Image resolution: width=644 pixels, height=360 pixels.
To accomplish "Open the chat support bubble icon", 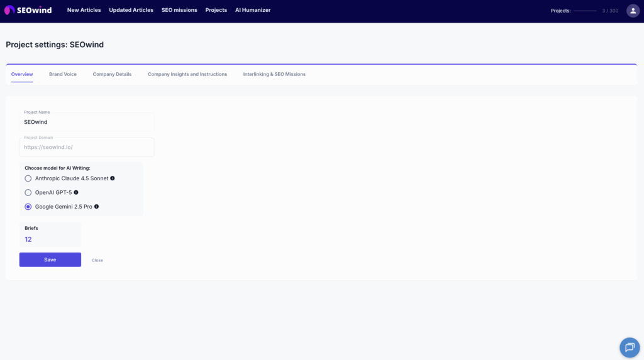I will [x=630, y=347].
